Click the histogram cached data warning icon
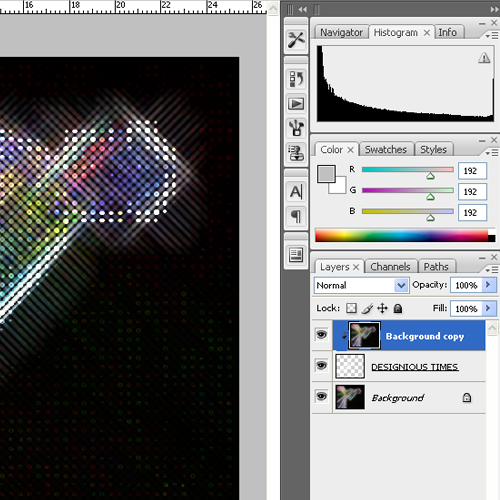 (484, 58)
